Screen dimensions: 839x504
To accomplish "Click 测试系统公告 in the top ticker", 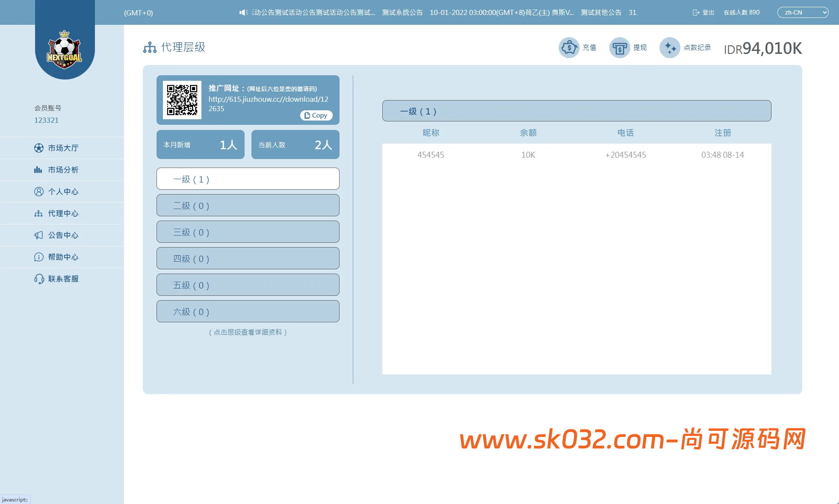I will tap(402, 12).
